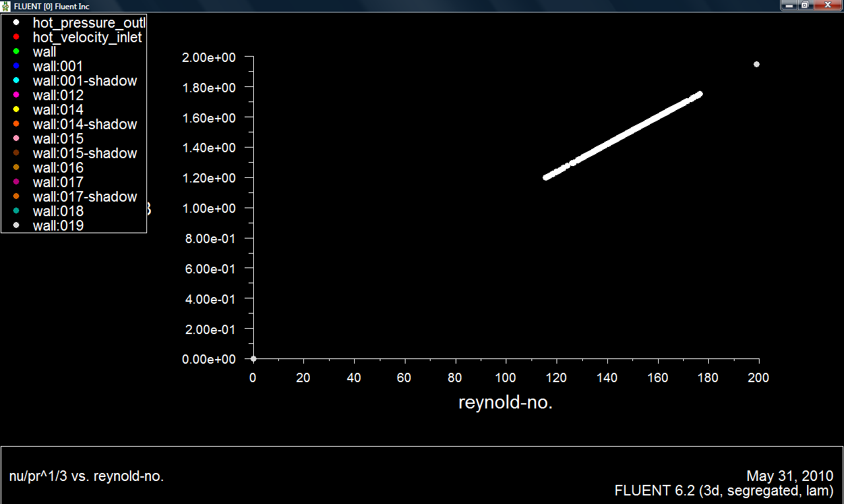
Task: Click the plot caption nu/pr^1/3 vs. reynold-no.
Action: tap(86, 476)
